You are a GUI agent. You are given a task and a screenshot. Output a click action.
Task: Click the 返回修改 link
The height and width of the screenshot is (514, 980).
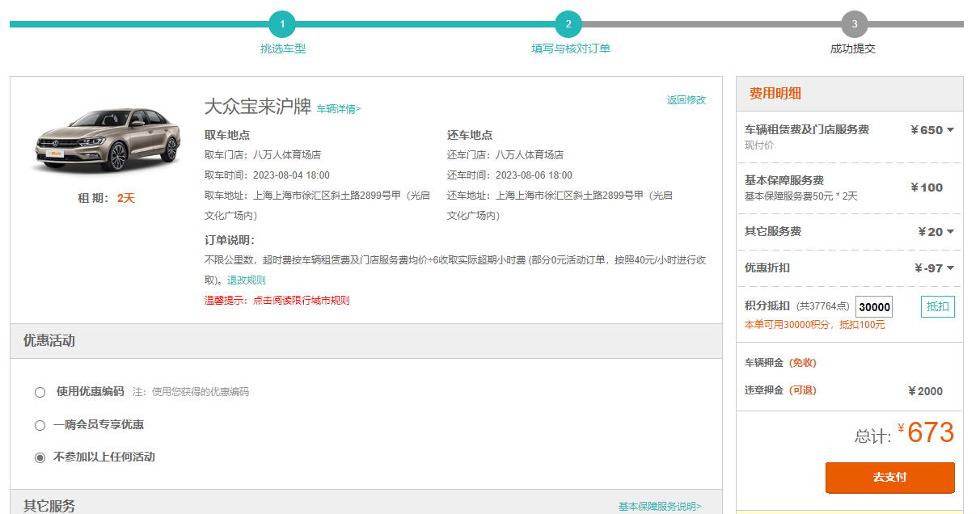tap(686, 100)
